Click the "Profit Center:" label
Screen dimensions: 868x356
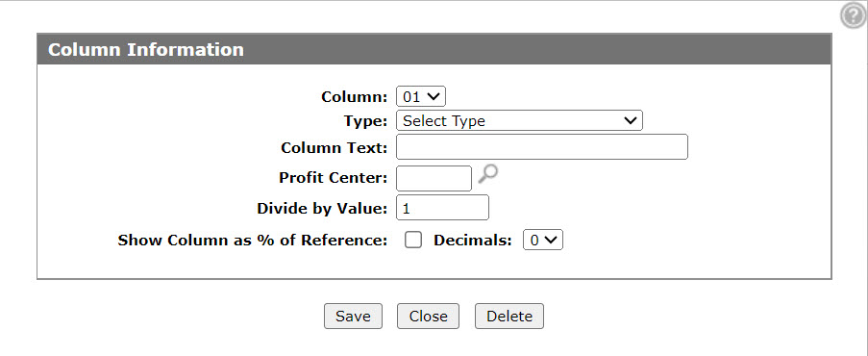(x=334, y=178)
